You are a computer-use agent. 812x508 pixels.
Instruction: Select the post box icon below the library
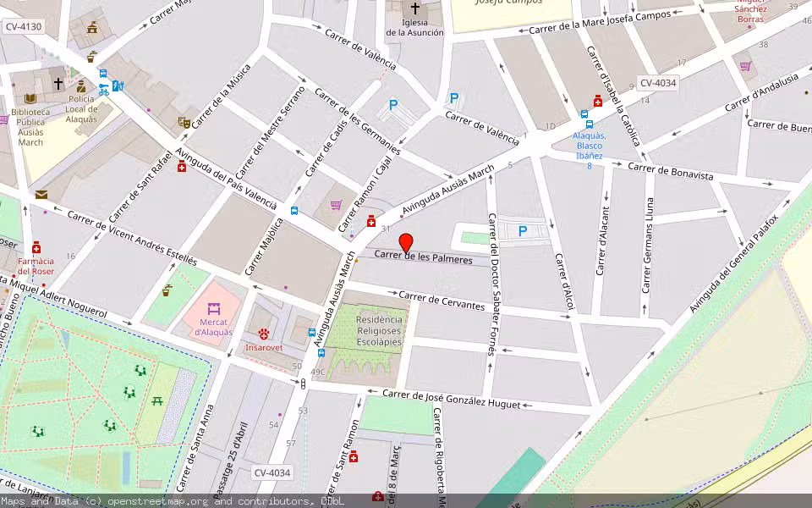pos(41,194)
